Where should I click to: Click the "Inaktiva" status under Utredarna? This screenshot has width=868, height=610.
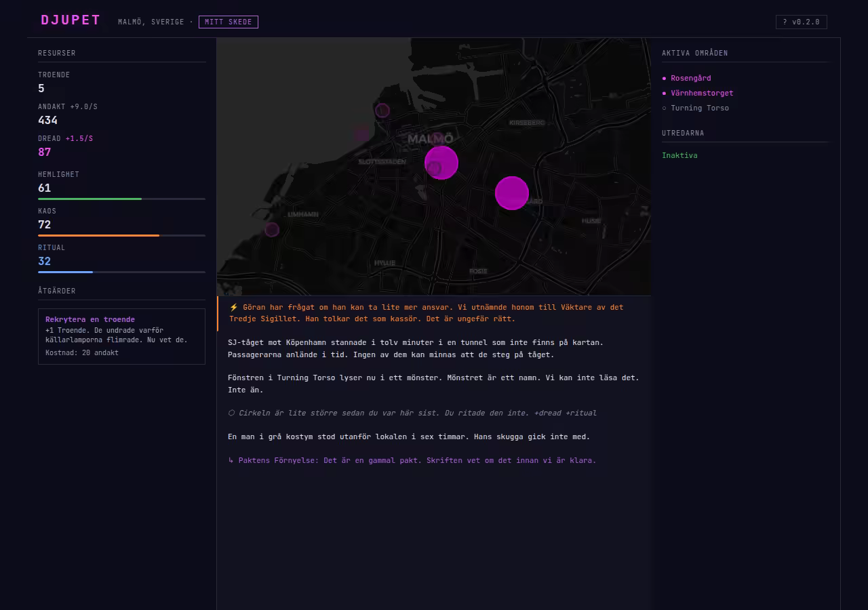[x=679, y=155]
